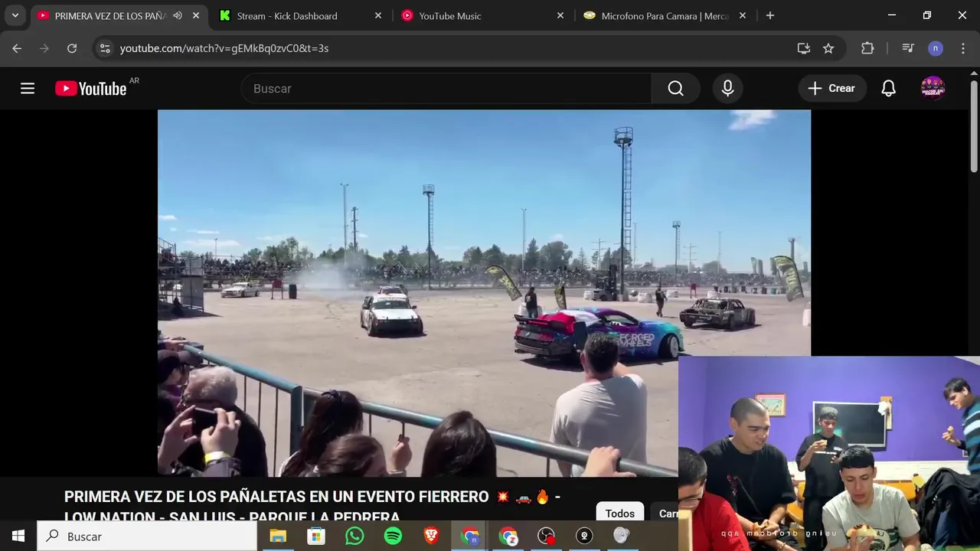View site information icon in address bar
The image size is (980, 551).
pyautogui.click(x=106, y=48)
